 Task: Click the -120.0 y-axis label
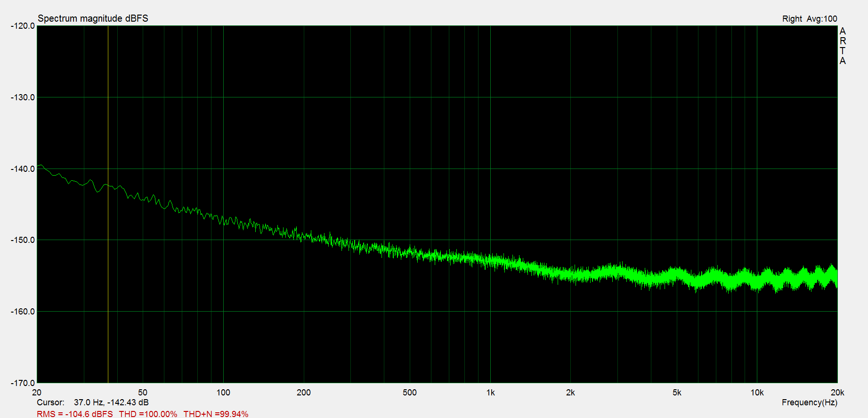[23, 26]
